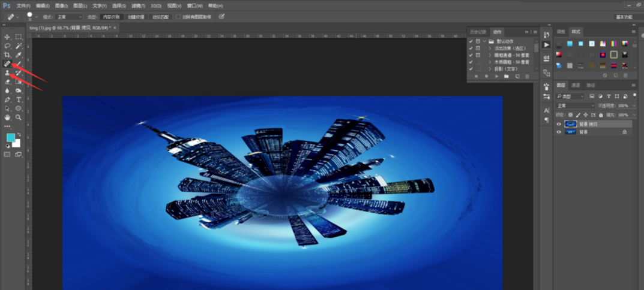Open the 滤镜(T) menu

click(138, 5)
